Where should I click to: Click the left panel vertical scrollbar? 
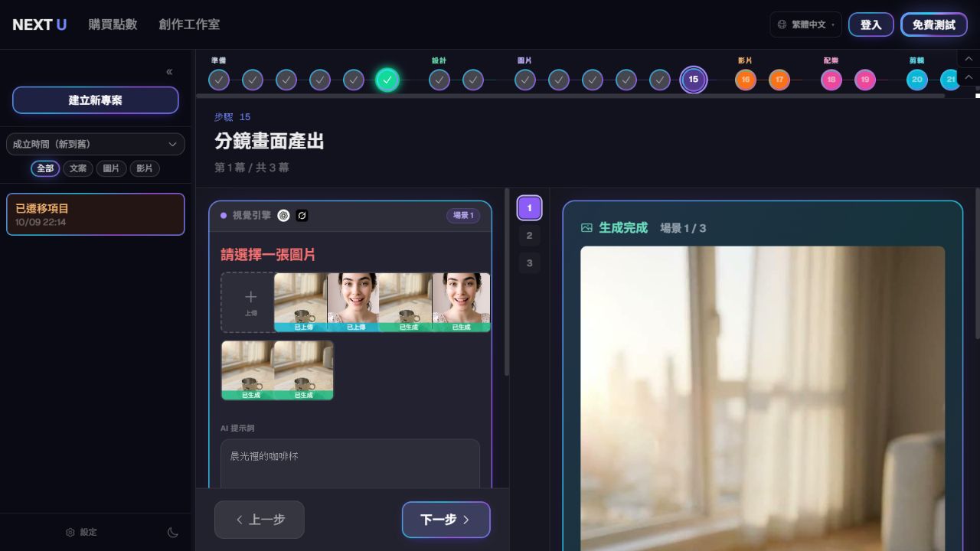507,283
